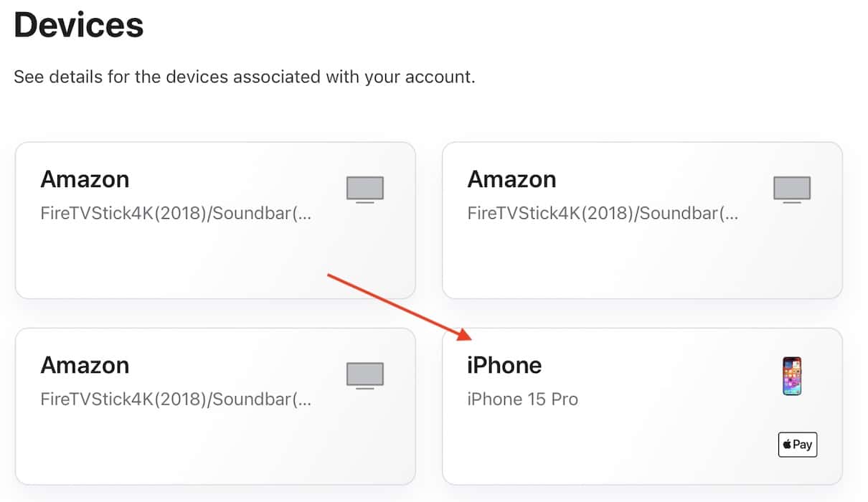The height and width of the screenshot is (502, 868).
Task: Click FireTVStick4K text in the first card
Action: 176,213
